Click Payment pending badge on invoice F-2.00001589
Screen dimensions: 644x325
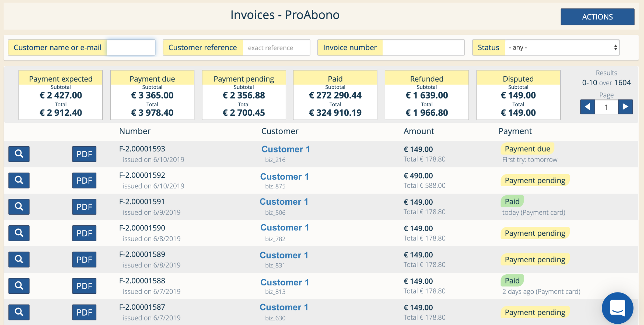pyautogui.click(x=535, y=259)
